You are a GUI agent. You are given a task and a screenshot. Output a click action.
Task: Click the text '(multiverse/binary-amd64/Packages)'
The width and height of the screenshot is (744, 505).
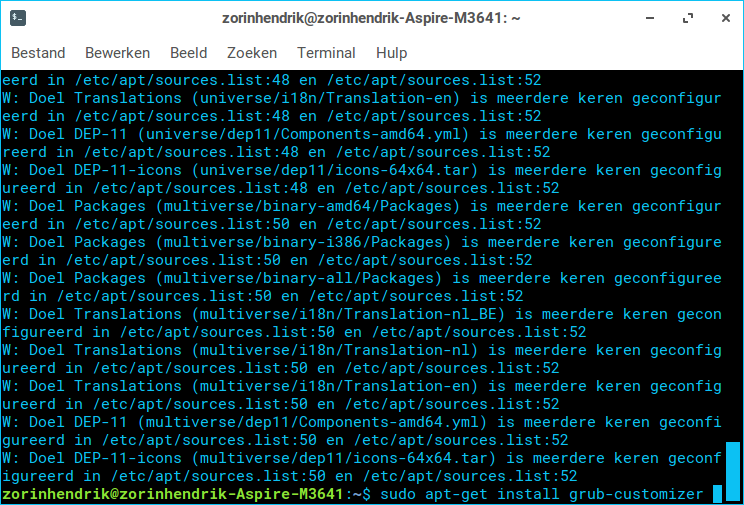(308, 206)
